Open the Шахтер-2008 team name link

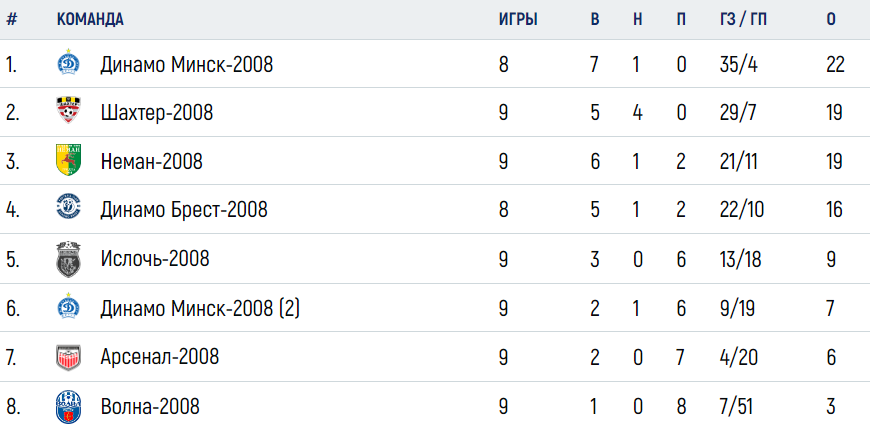(157, 113)
